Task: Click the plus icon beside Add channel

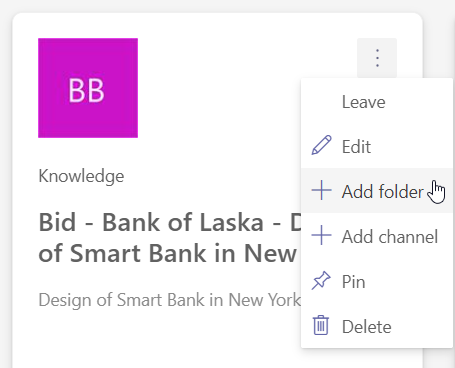Action: pyautogui.click(x=321, y=235)
